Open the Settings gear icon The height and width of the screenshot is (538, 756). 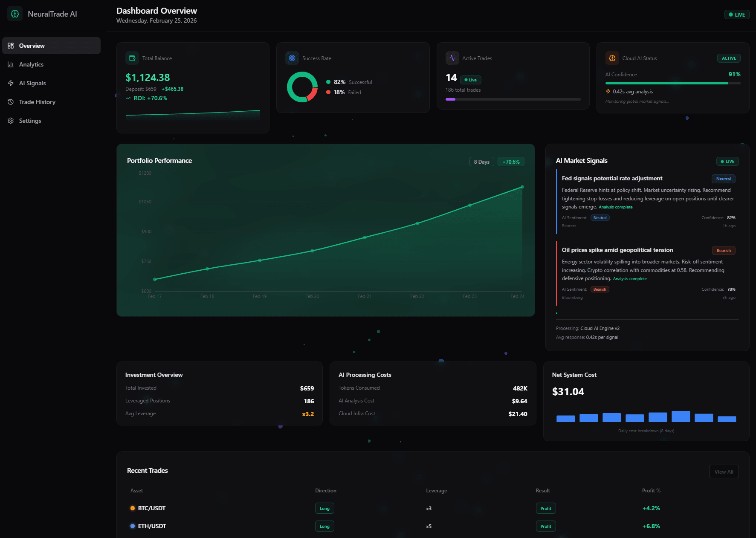click(11, 121)
